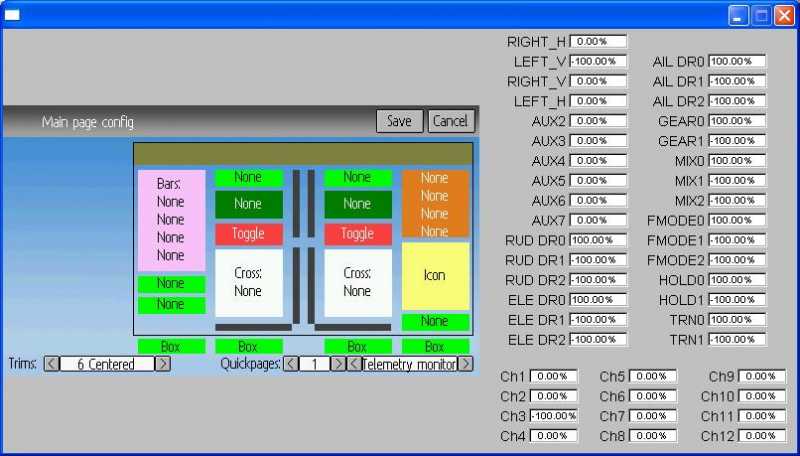Cancel the main page config changes
Viewport: 800px width, 456px height.
coord(451,121)
